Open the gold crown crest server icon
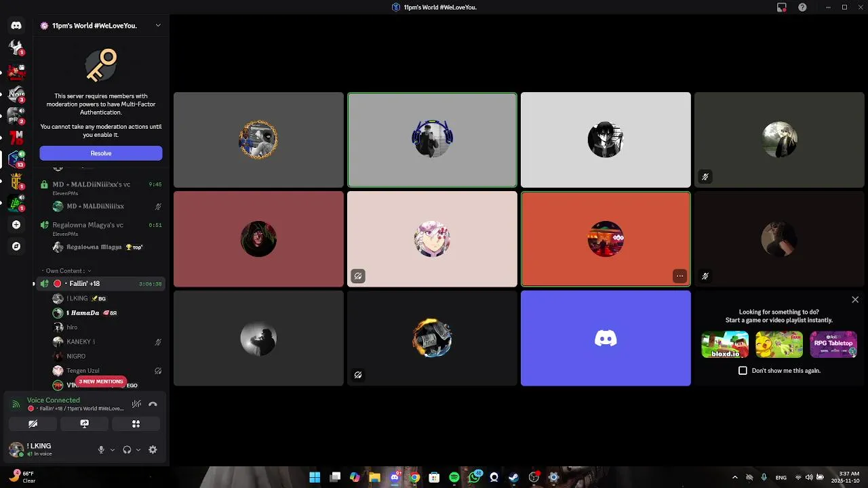Image resolution: width=868 pixels, height=488 pixels. coord(16,181)
